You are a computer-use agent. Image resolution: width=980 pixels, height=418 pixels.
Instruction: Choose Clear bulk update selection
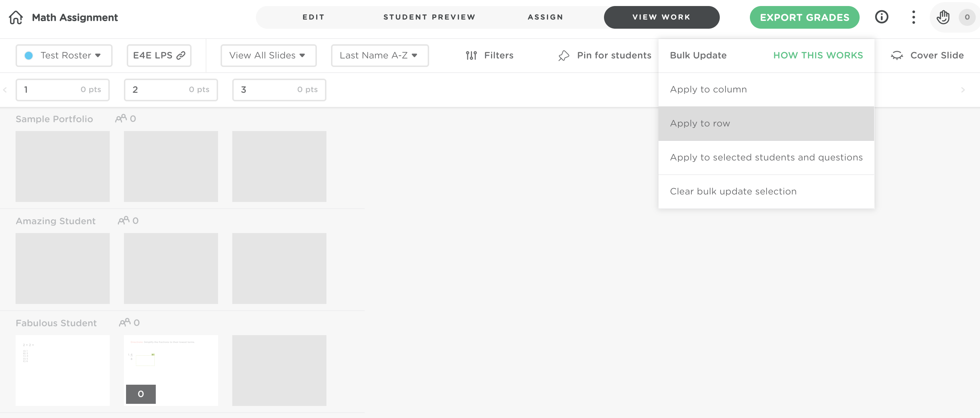point(765,192)
